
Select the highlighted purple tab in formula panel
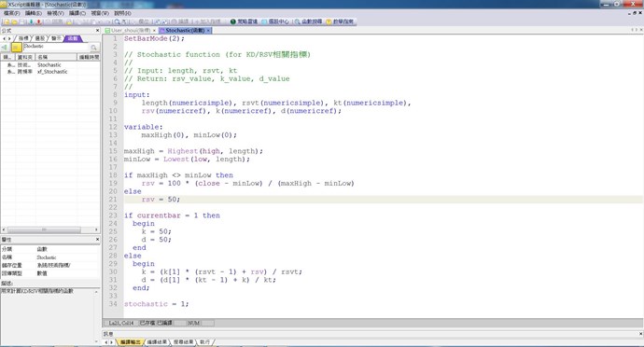click(73, 38)
